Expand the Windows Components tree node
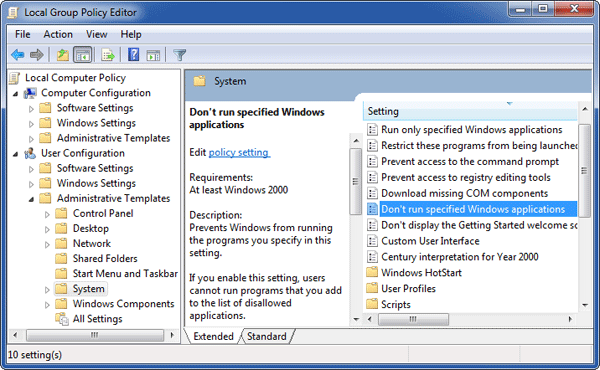Viewport: 600px width, 370px height. coord(47,305)
